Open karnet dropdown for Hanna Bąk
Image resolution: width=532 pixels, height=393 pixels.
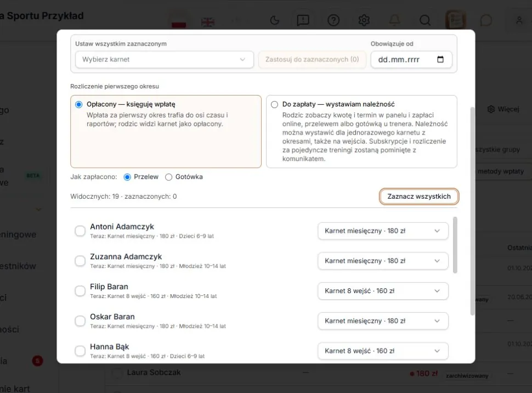(383, 351)
